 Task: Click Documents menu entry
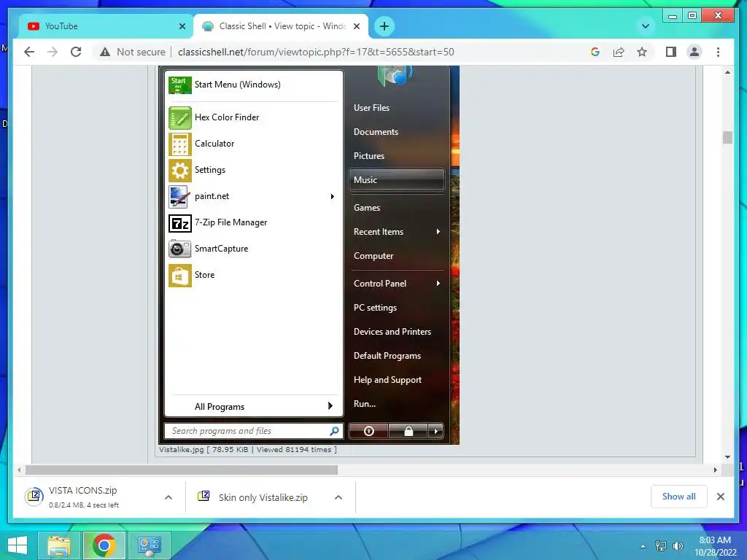(x=376, y=132)
